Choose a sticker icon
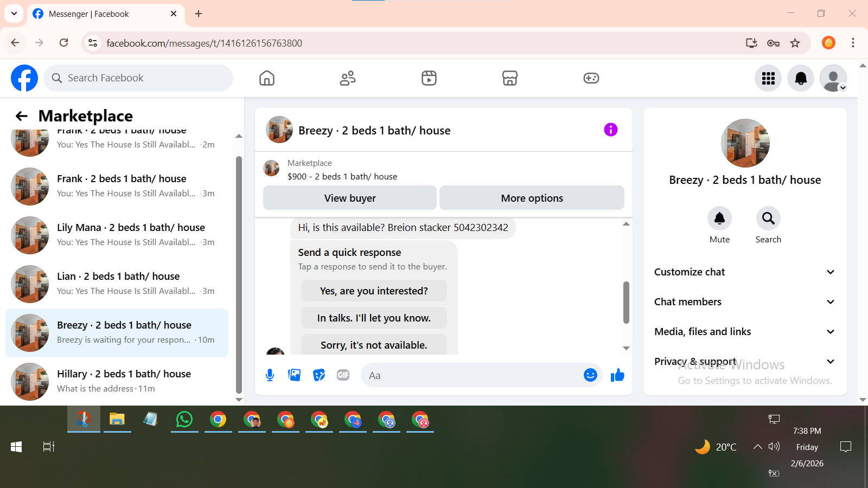Viewport: 868px width, 488px height. [x=319, y=375]
